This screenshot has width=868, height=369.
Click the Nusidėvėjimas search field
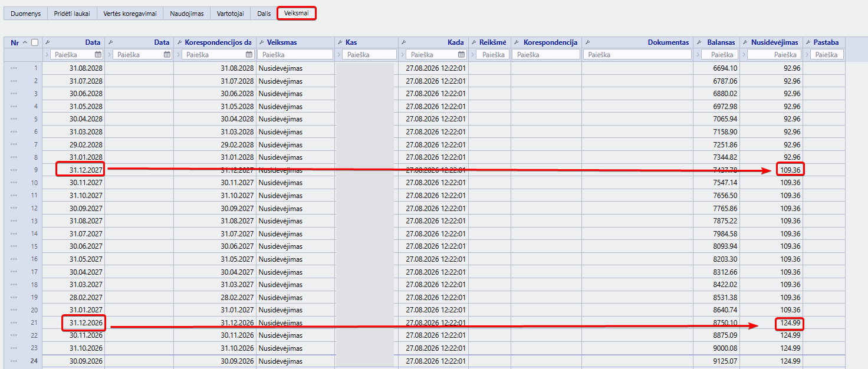[x=774, y=54]
